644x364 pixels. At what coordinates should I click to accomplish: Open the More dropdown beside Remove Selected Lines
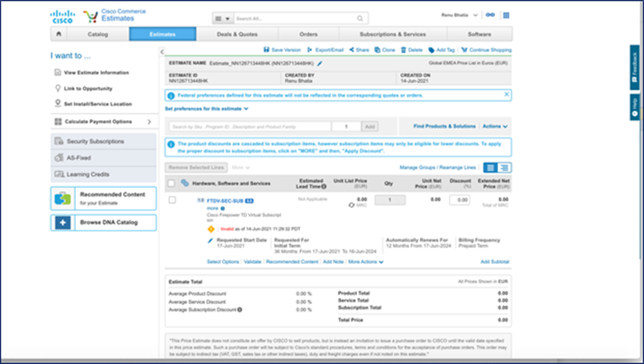point(240,167)
